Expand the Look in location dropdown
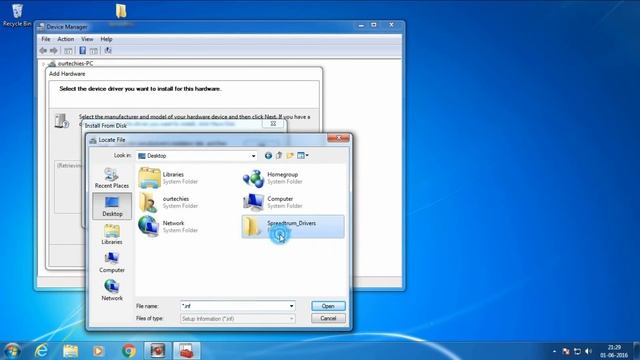This screenshot has width=640, height=360. tap(253, 156)
